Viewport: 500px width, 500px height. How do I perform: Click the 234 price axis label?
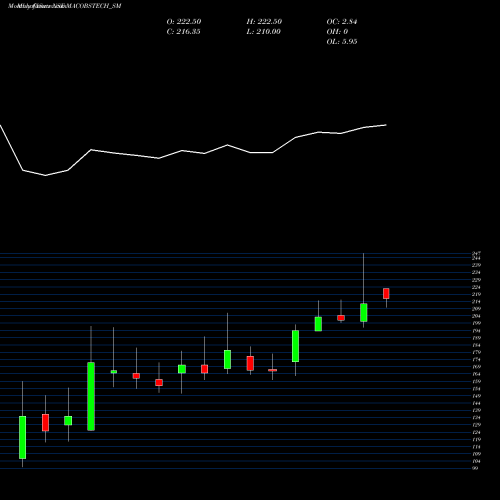(x=476, y=273)
